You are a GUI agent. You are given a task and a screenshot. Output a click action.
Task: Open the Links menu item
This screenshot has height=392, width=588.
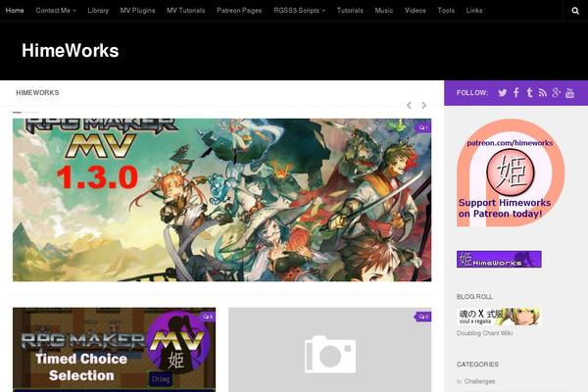tap(474, 11)
